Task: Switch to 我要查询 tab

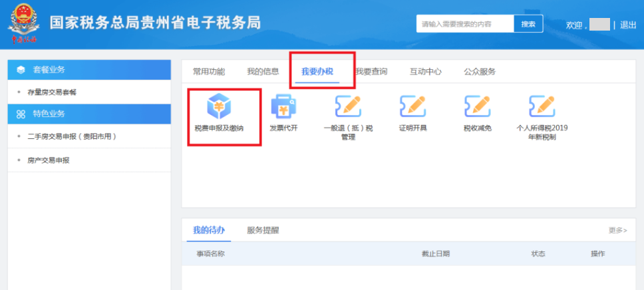Action: tap(371, 71)
